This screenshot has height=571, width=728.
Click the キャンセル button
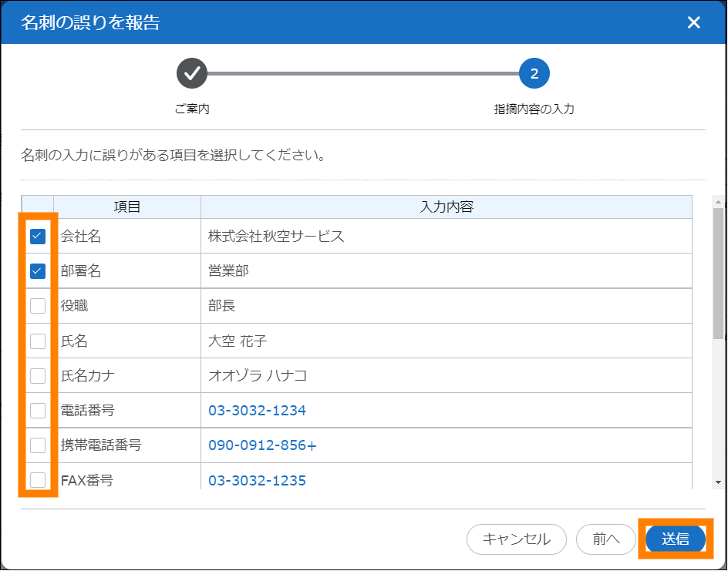516,539
